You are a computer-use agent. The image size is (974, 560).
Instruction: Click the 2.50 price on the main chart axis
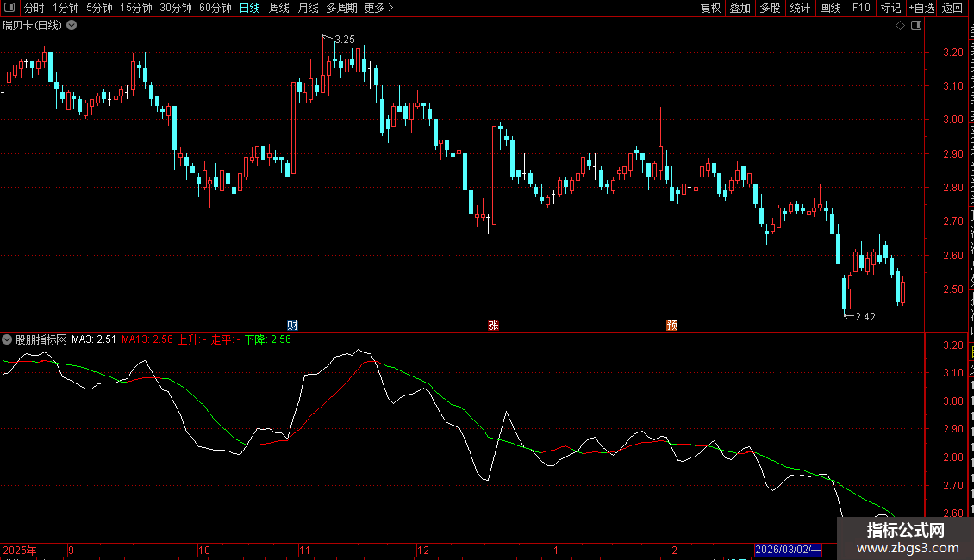952,289
